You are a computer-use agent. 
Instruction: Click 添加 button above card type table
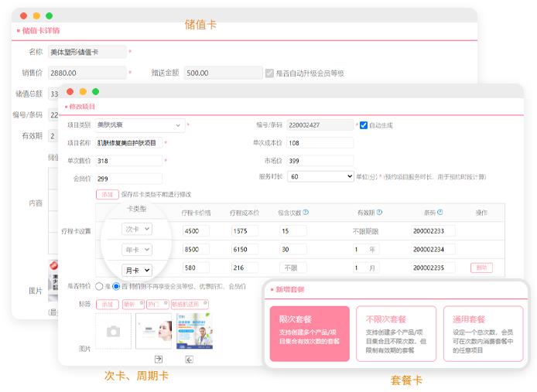(x=107, y=194)
